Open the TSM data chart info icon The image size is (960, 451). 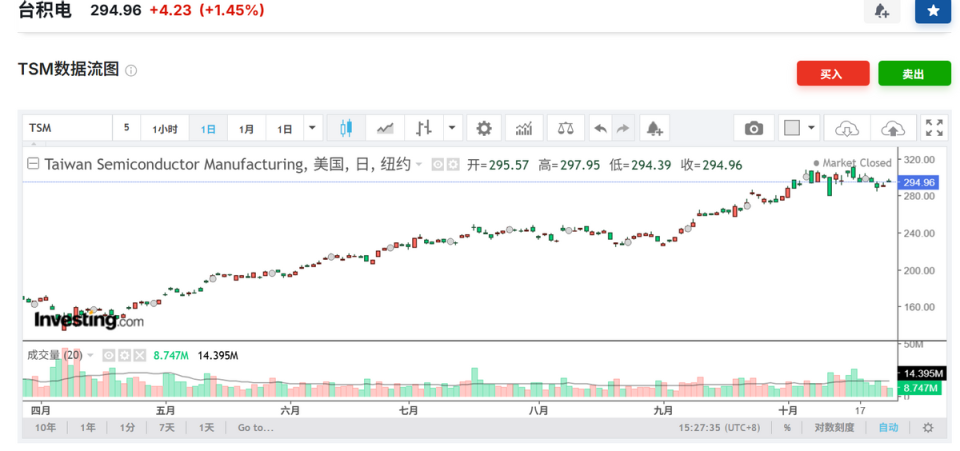tap(131, 71)
